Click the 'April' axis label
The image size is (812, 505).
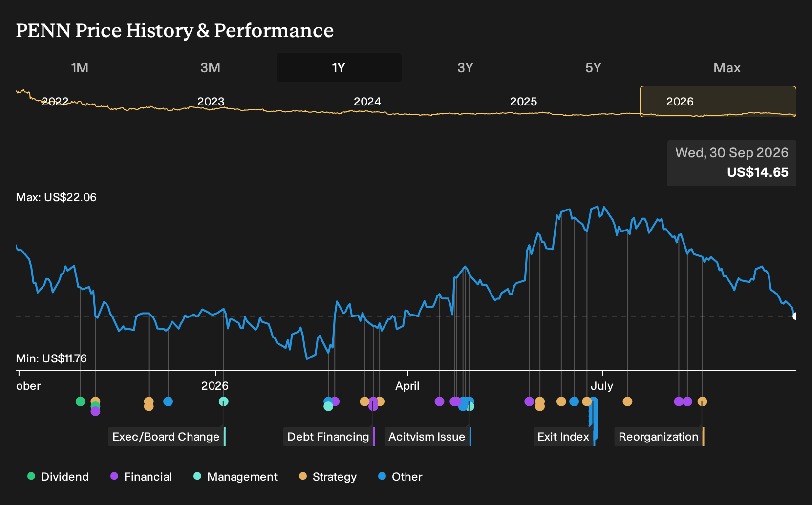coord(407,386)
